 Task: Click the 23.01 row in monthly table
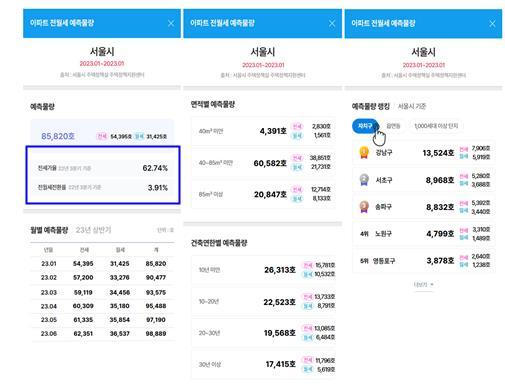[x=102, y=264]
